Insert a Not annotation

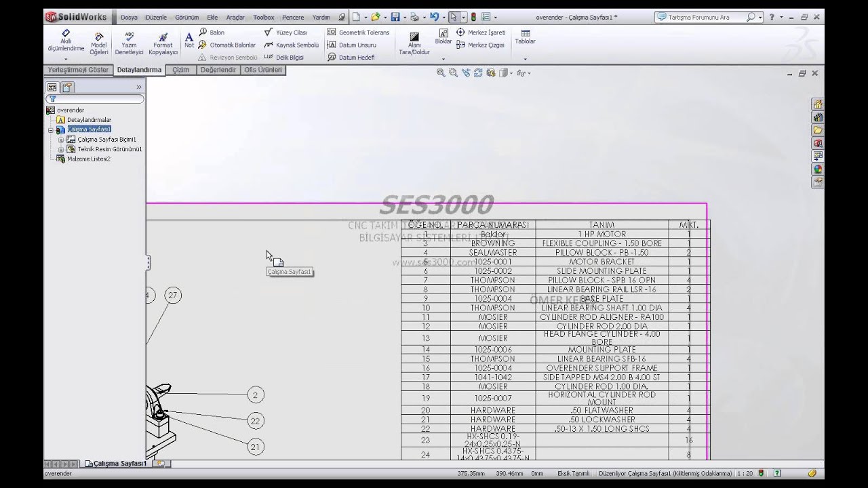point(189,40)
